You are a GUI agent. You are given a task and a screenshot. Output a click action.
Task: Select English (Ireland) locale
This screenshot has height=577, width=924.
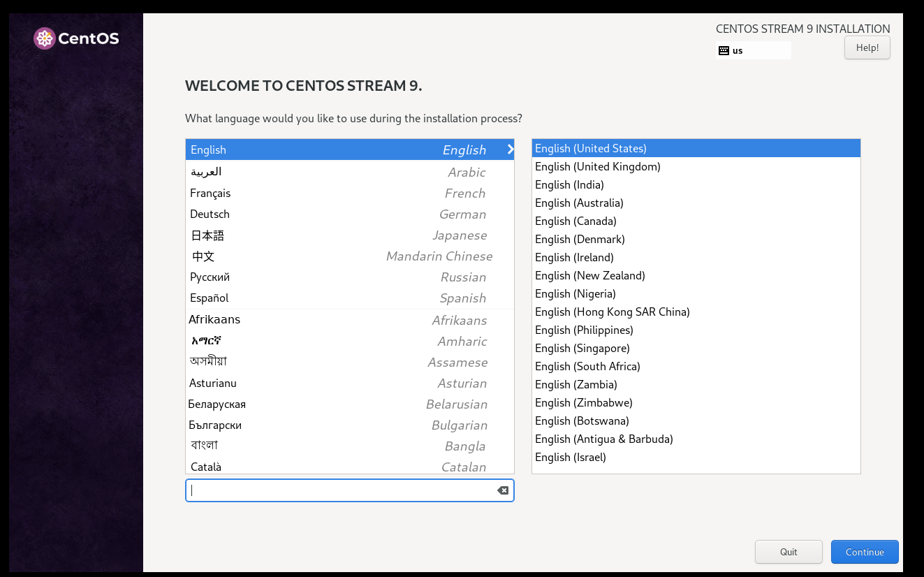click(696, 257)
